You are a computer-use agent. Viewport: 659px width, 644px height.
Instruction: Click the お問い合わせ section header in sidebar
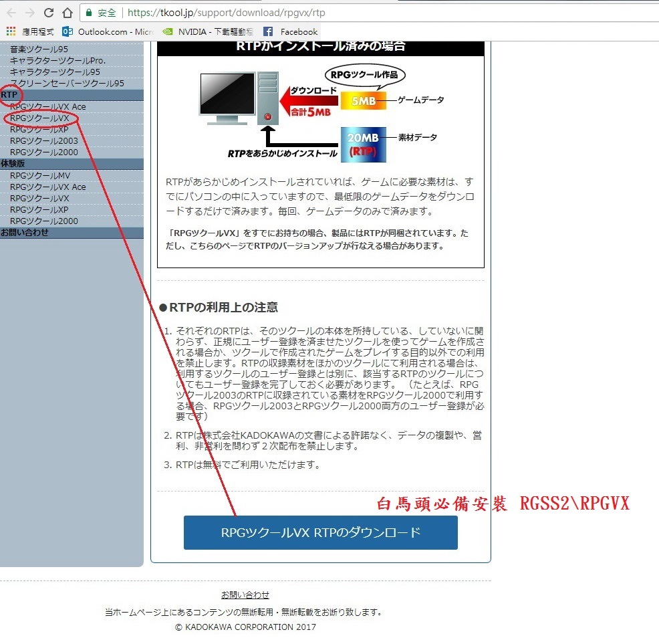(72, 233)
